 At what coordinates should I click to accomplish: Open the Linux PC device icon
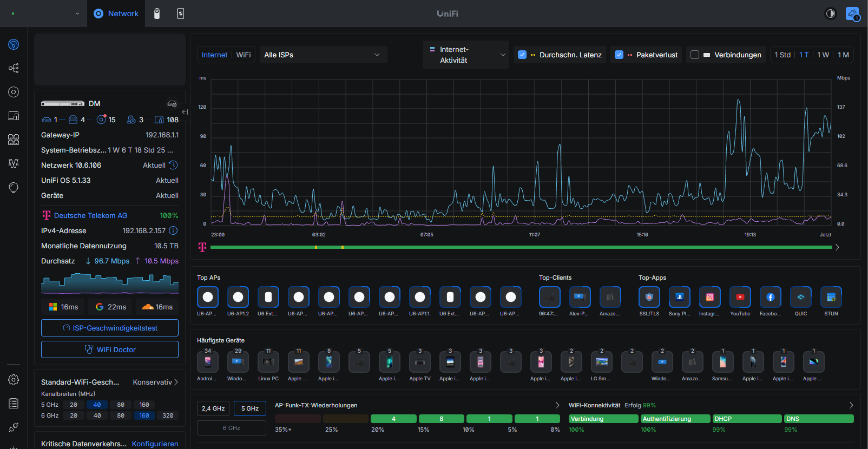(x=268, y=362)
